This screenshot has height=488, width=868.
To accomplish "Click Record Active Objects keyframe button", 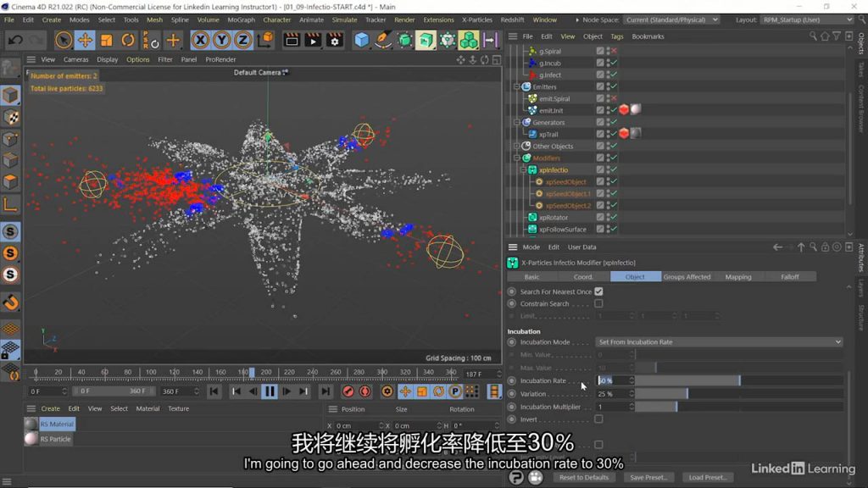I will pyautogui.click(x=348, y=391).
